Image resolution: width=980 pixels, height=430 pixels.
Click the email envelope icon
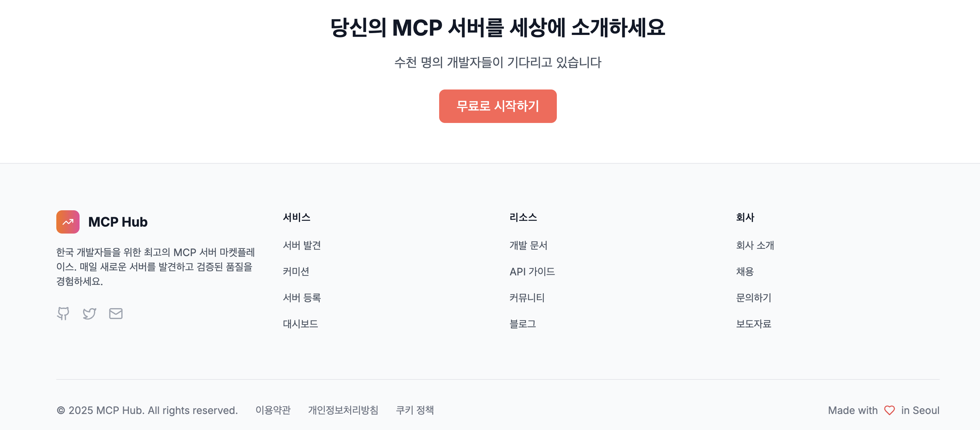click(116, 314)
